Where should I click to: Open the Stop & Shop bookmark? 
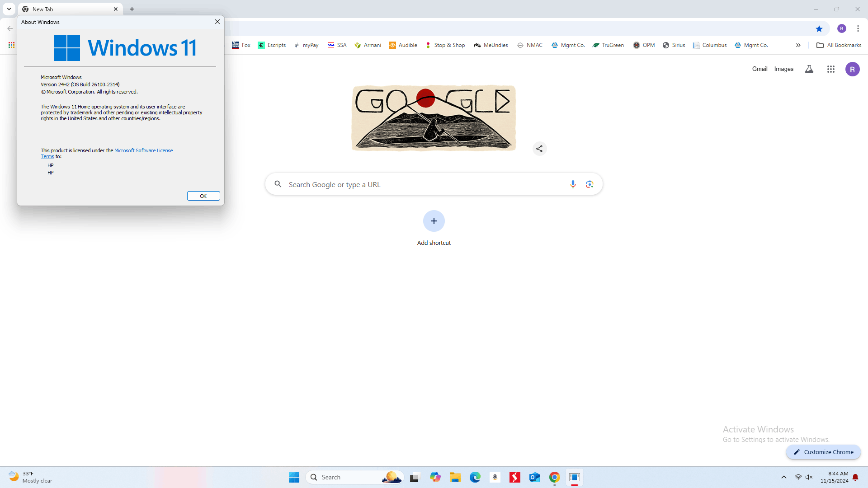click(x=445, y=45)
